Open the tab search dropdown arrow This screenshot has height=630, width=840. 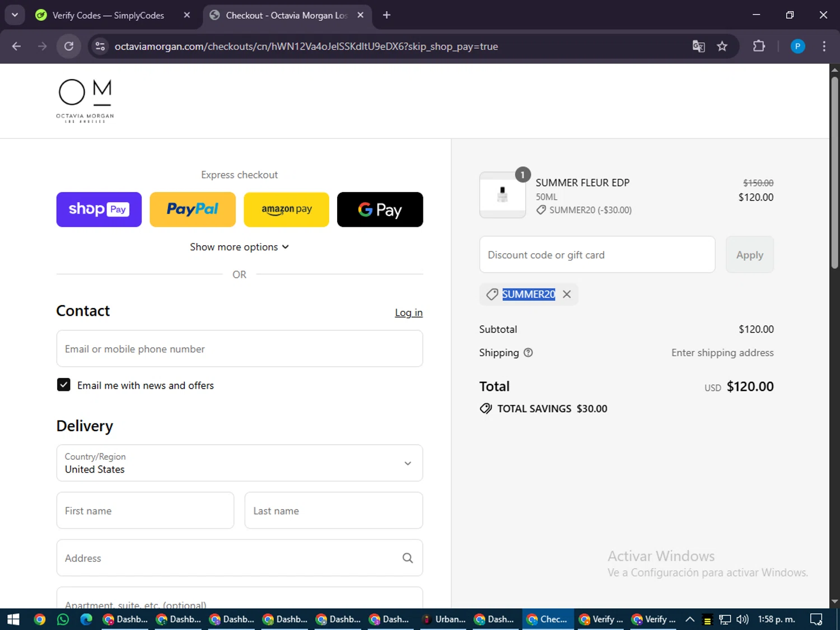tap(15, 15)
